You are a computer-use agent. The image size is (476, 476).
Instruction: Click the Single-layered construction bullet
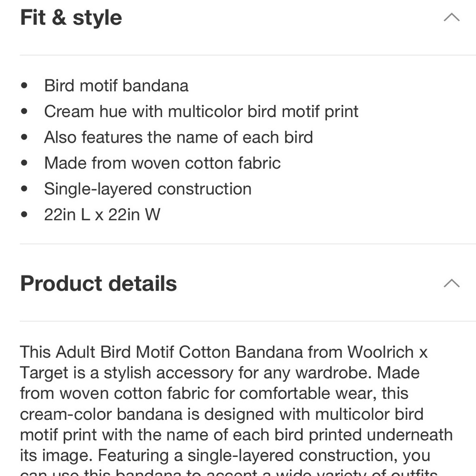148,188
